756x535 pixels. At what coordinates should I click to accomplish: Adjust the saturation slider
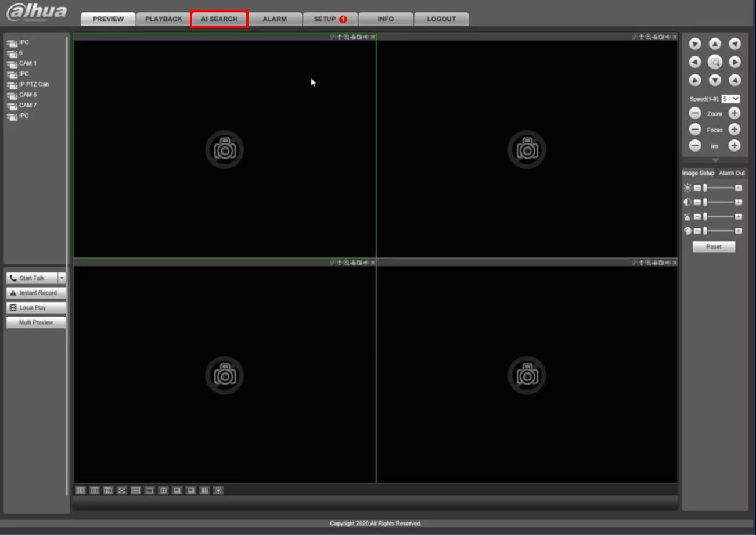click(x=719, y=216)
